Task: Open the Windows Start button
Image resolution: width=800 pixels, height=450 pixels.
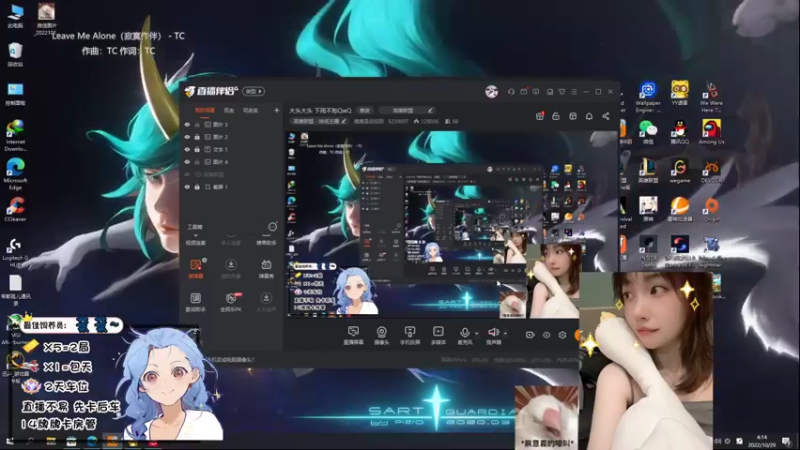Action: tap(10, 442)
